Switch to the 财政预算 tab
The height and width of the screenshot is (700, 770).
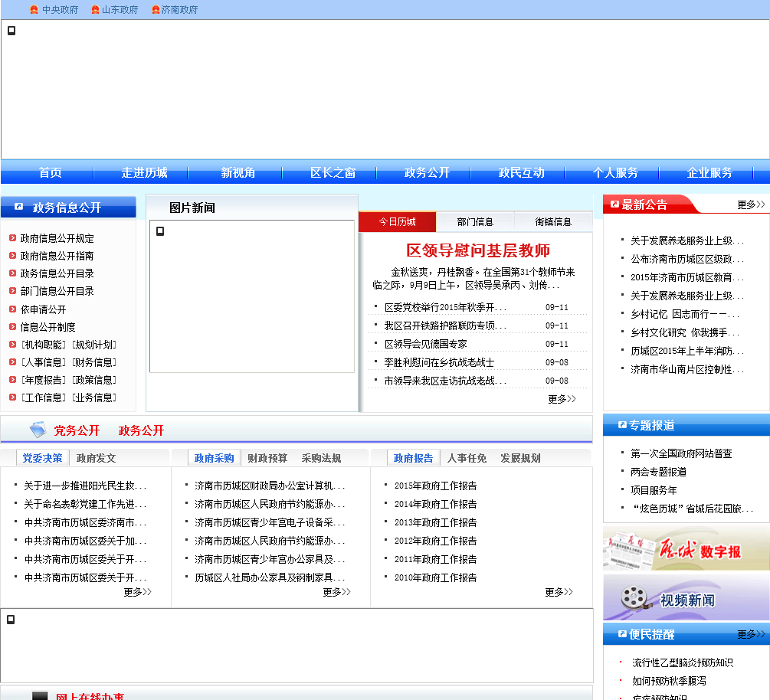(x=267, y=458)
